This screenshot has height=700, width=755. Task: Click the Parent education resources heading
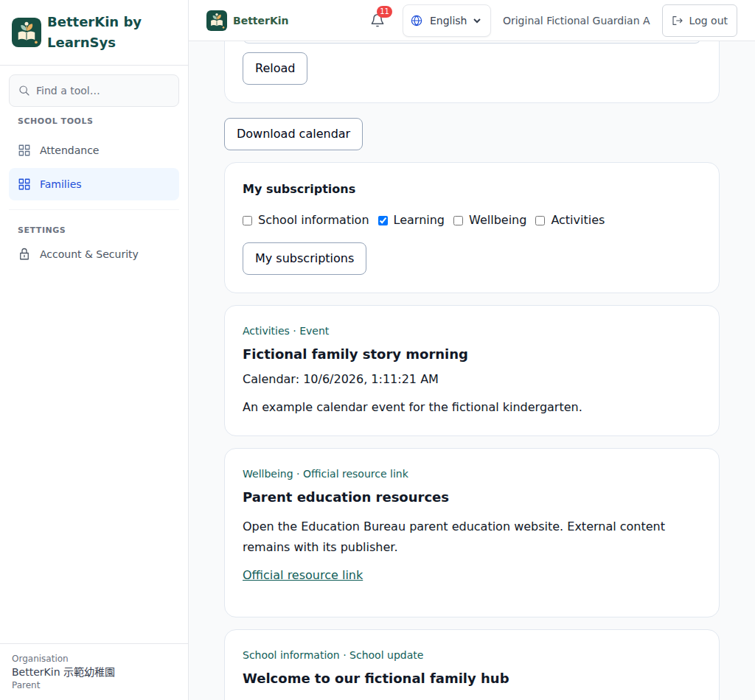[346, 497]
